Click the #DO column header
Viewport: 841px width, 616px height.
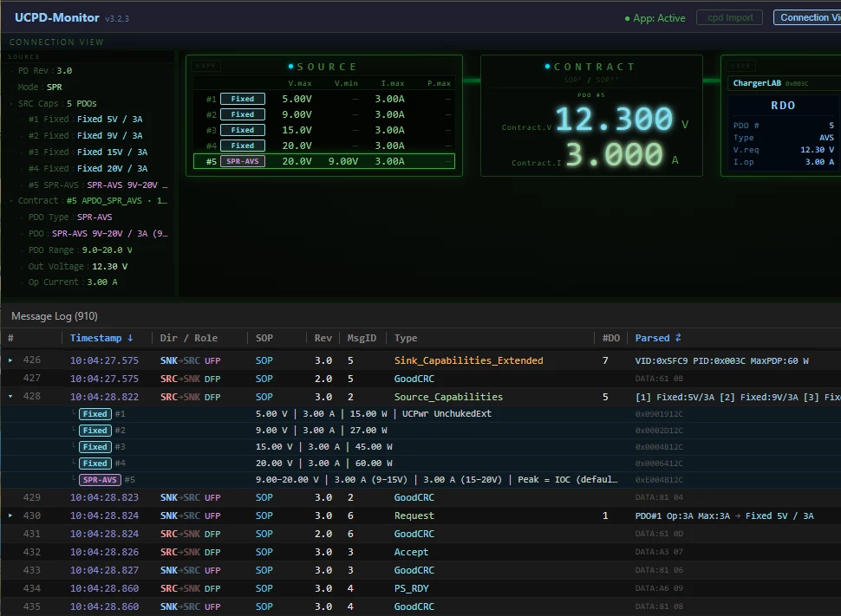(611, 338)
